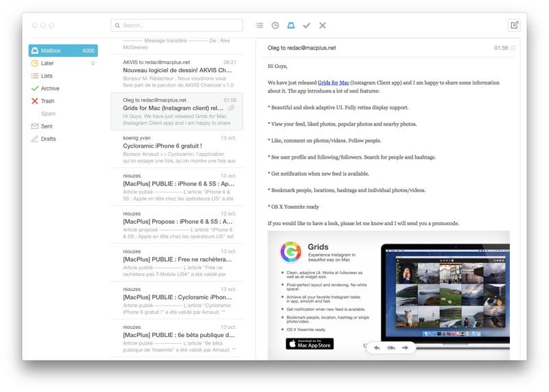Screen dimensions: 549x392
Task: Click the Mailbox toolbar icon
Action: tap(291, 25)
